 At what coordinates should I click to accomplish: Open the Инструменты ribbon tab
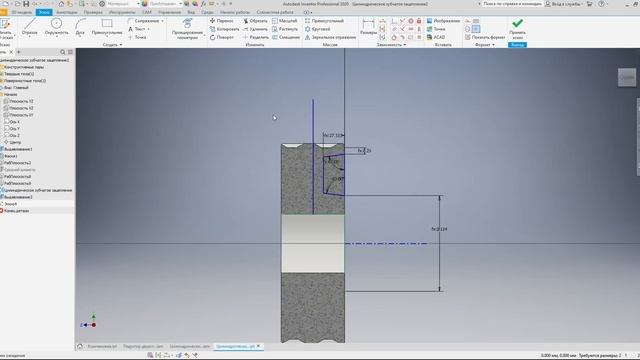coord(122,12)
